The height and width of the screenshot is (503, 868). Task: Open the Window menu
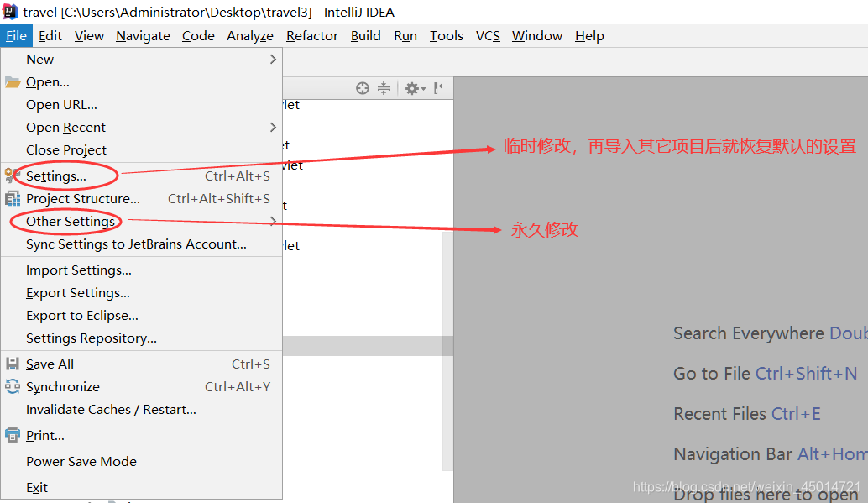[537, 36]
